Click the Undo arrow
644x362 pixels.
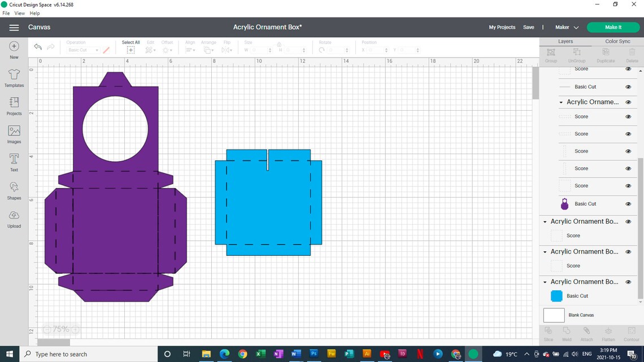[x=38, y=47]
